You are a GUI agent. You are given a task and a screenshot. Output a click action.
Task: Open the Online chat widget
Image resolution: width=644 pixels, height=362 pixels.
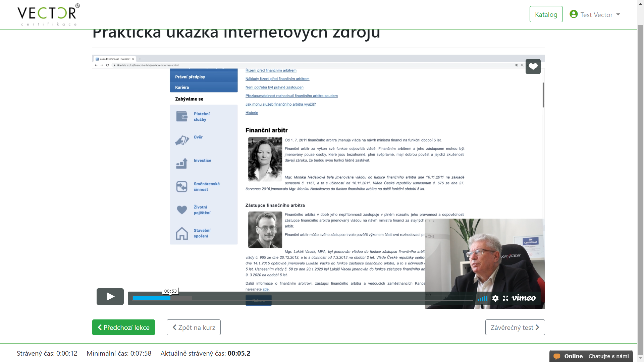(x=591, y=356)
